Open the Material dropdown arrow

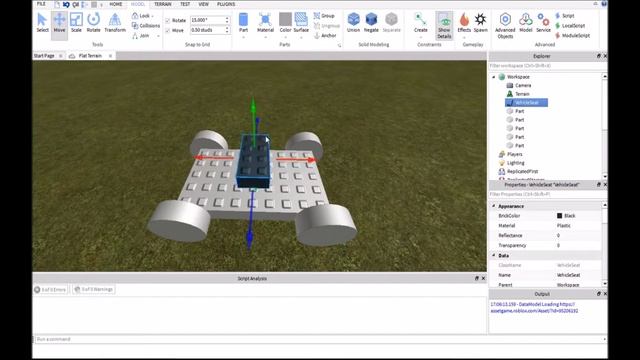pyautogui.click(x=265, y=38)
